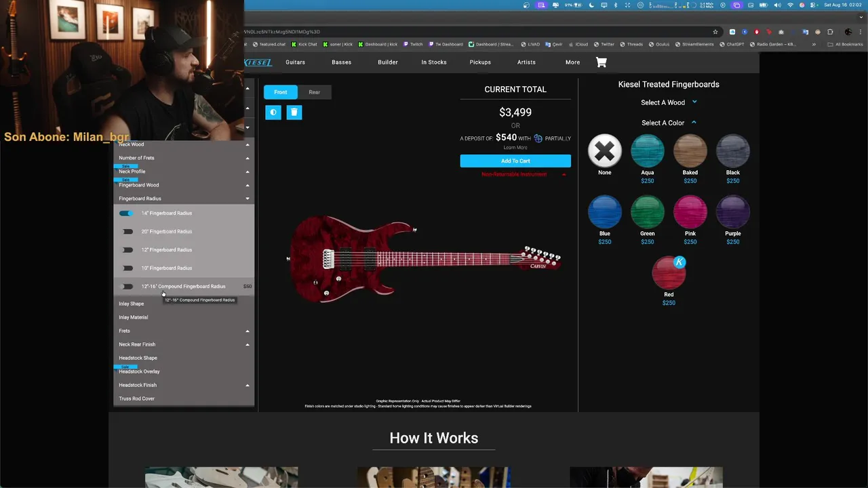Toggle 14" Fingerboard Radius switch

click(127, 213)
